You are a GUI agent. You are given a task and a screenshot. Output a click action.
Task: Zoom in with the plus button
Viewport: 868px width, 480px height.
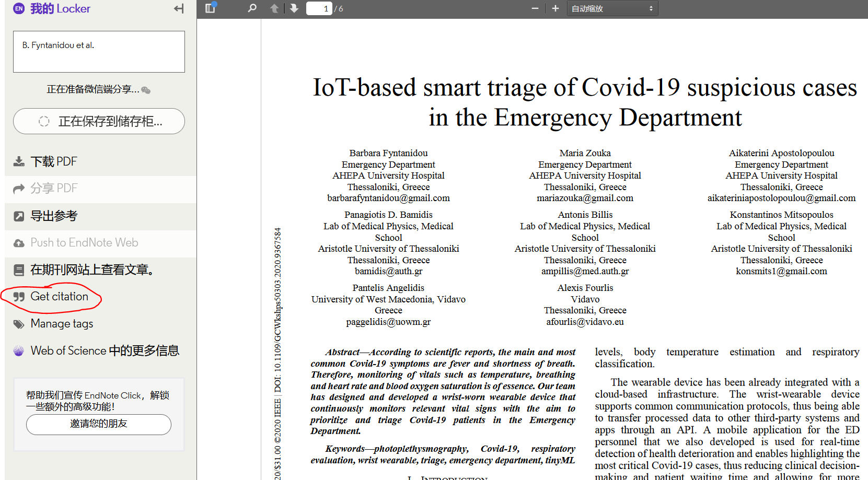point(555,8)
